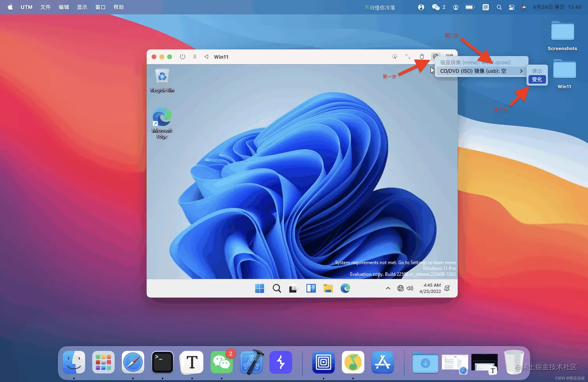Open the USB devices icon in UTM toolbar

(x=422, y=57)
